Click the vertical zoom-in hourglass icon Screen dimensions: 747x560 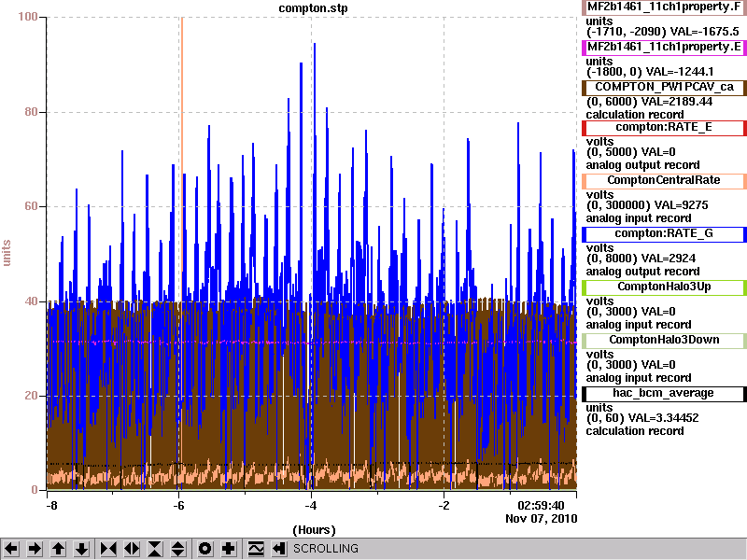pyautogui.click(x=155, y=549)
